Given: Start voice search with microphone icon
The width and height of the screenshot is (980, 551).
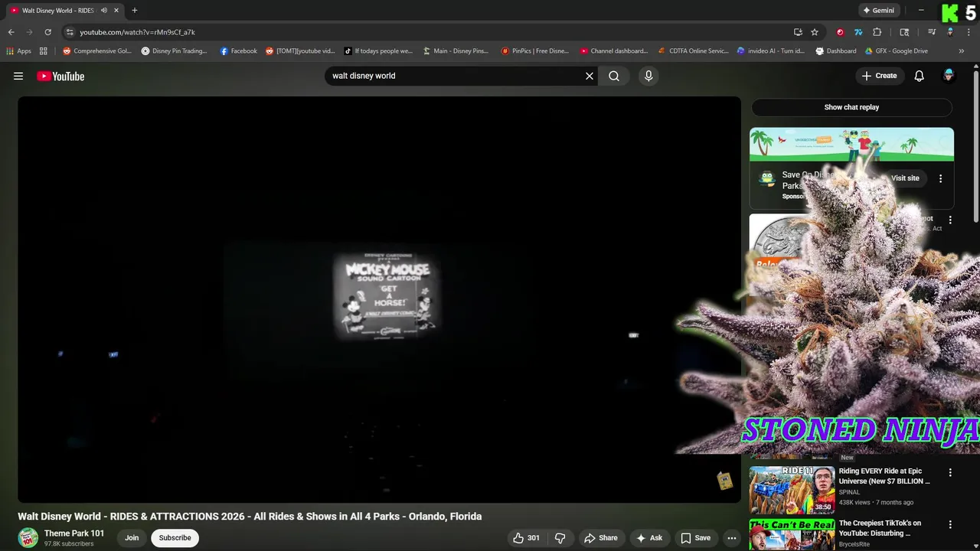Looking at the screenshot, I should click(648, 76).
